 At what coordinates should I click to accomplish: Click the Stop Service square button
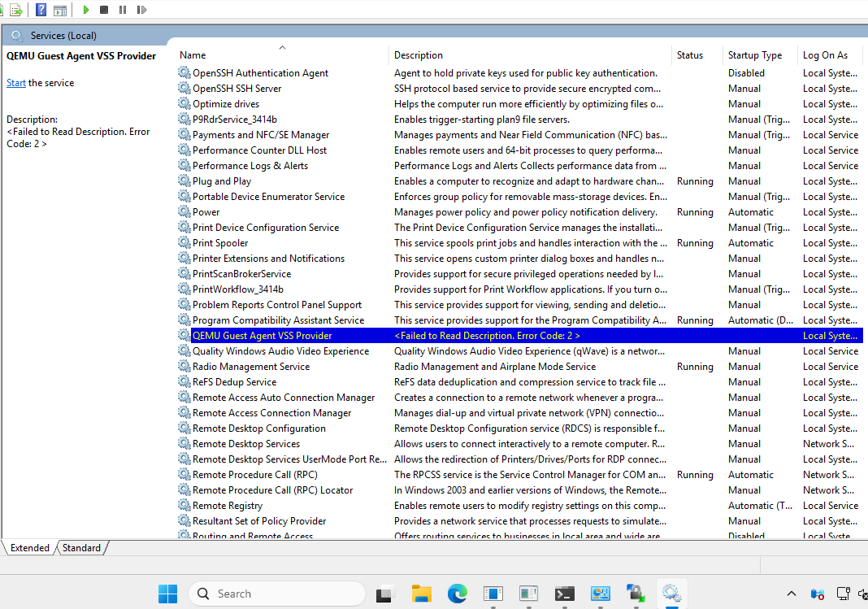pyautogui.click(x=103, y=10)
